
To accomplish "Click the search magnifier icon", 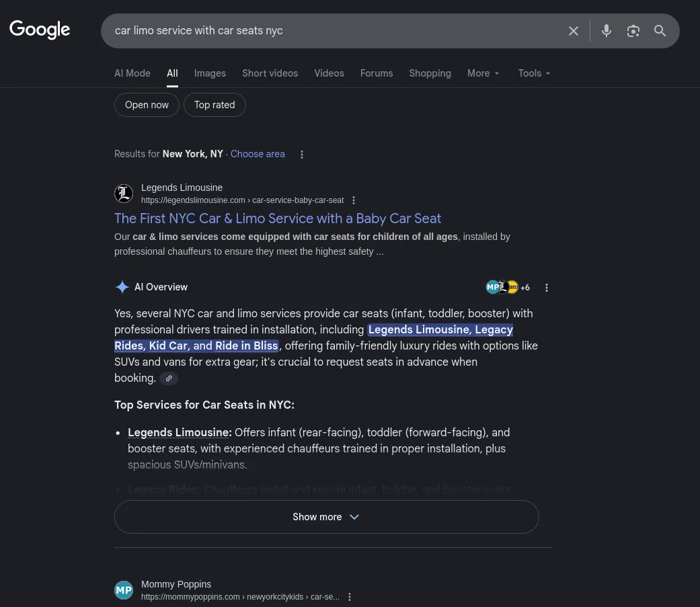I will click(660, 30).
